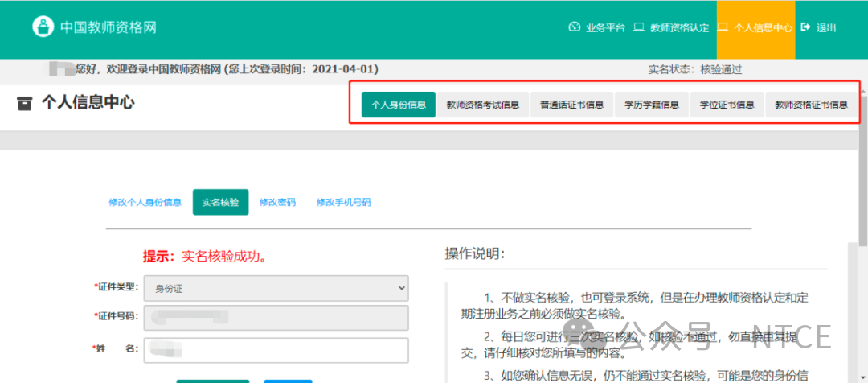Open the 个人身份信息 tab

pos(398,105)
